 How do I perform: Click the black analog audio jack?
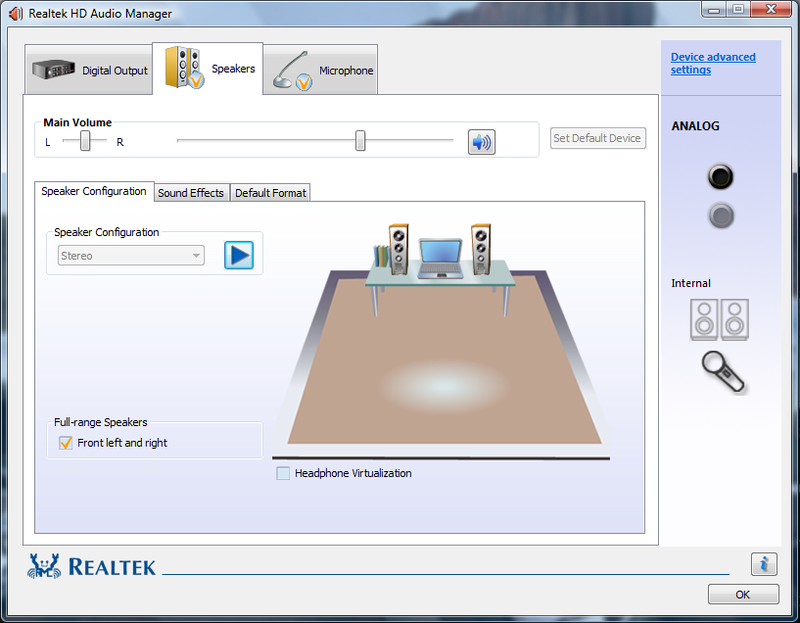tap(720, 177)
